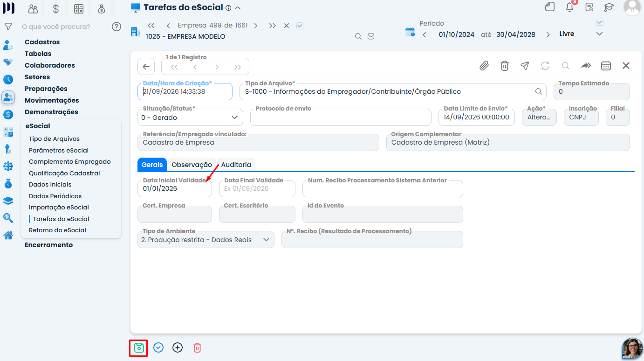This screenshot has width=644, height=361.
Task: Collapse the chevron beside Tarefas do eSocial title
Action: pos(238,7)
